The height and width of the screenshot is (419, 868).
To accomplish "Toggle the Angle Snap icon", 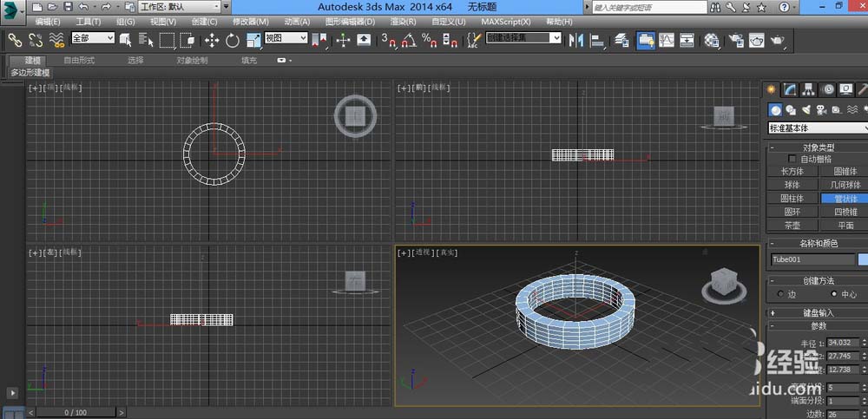I will pyautogui.click(x=409, y=40).
